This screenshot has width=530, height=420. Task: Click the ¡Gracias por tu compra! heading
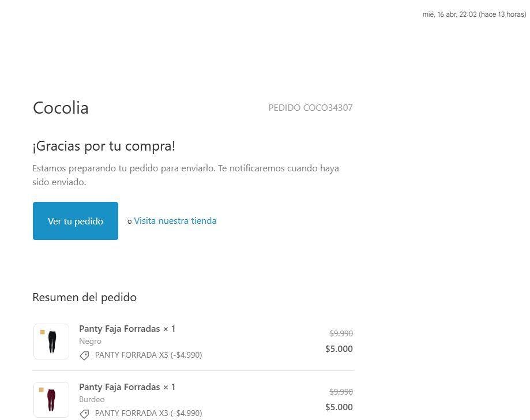pos(104,146)
